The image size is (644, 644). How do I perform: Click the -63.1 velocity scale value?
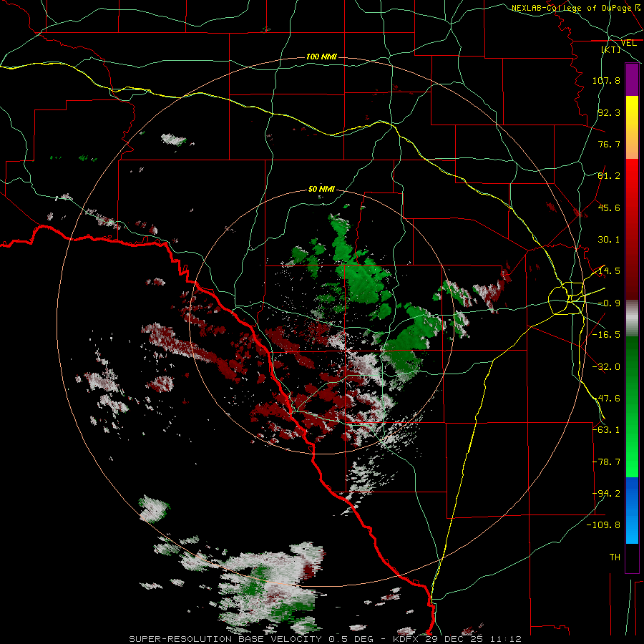pos(606,430)
